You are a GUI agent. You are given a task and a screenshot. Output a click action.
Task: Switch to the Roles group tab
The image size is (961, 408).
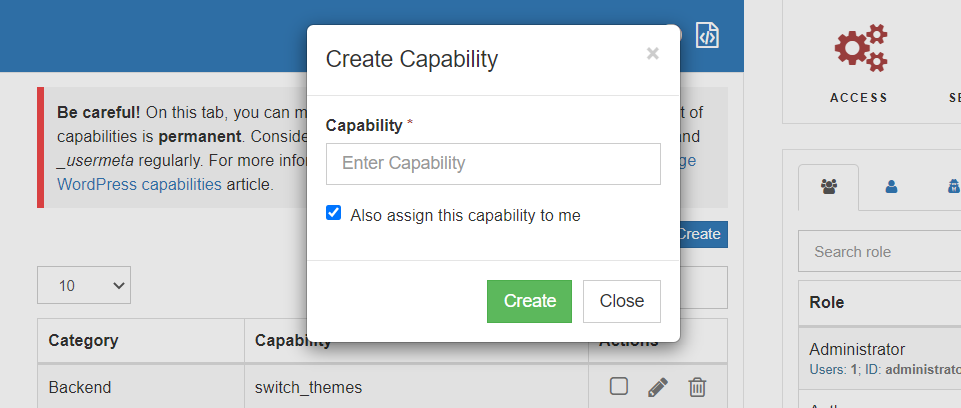tap(828, 186)
